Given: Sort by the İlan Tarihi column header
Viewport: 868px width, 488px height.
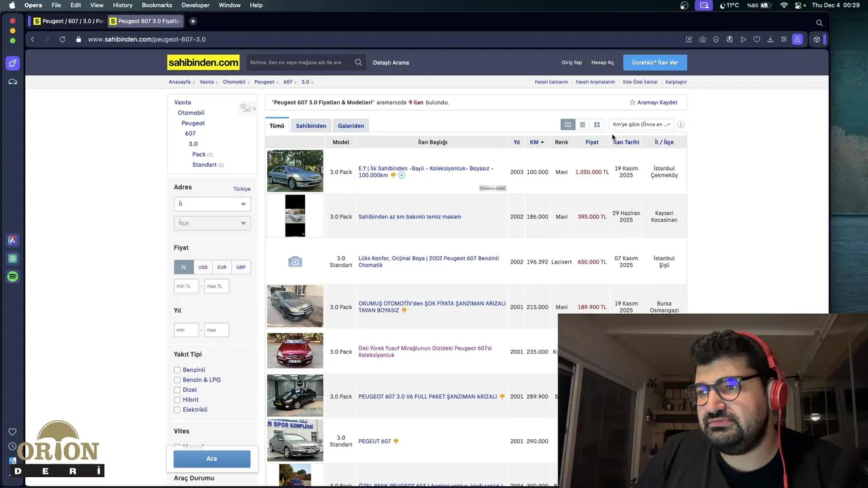Looking at the screenshot, I should coord(626,142).
